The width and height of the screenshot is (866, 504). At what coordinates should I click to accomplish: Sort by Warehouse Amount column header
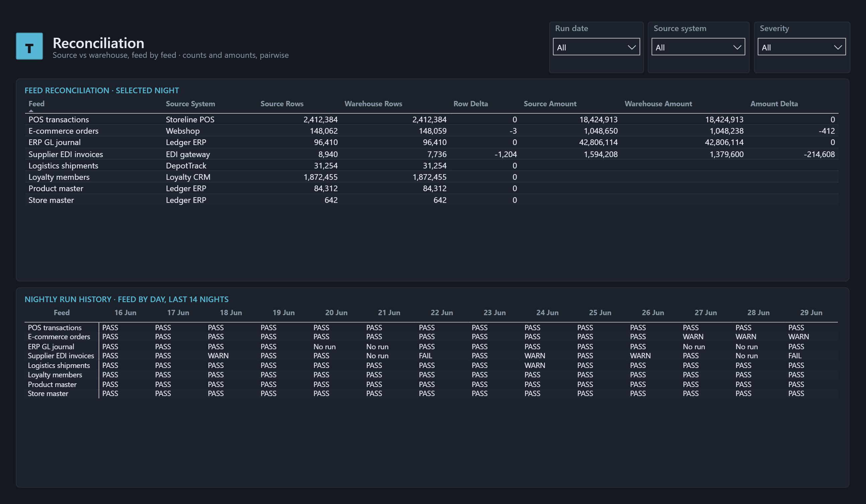tap(658, 104)
